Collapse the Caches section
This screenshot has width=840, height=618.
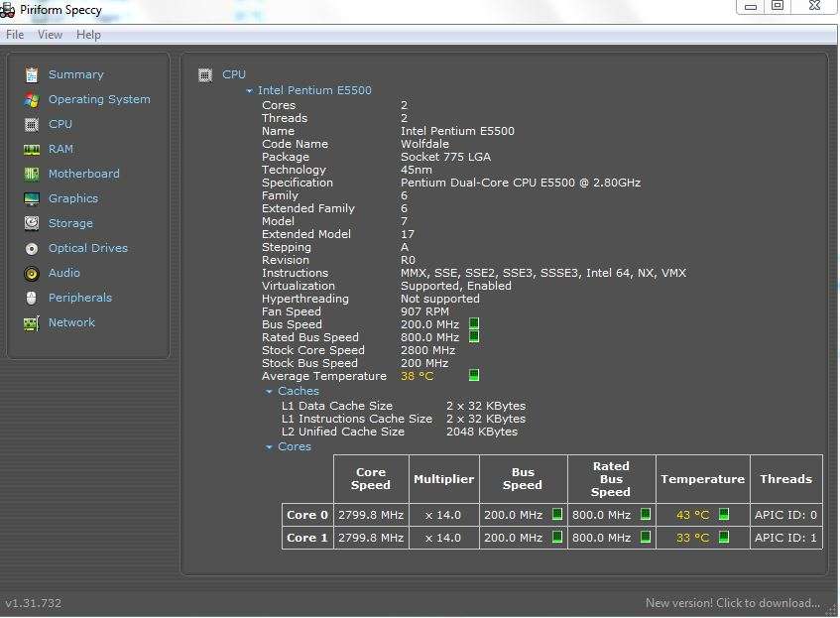[x=269, y=392]
